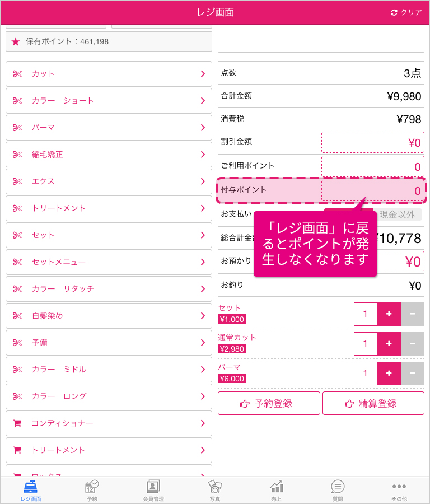Open the 質問 chat bubble icon
430x504 pixels.
(x=338, y=487)
